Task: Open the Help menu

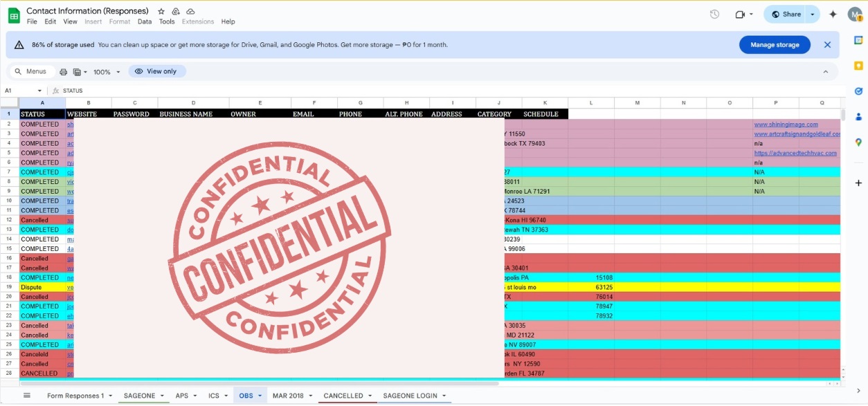Action: tap(228, 21)
